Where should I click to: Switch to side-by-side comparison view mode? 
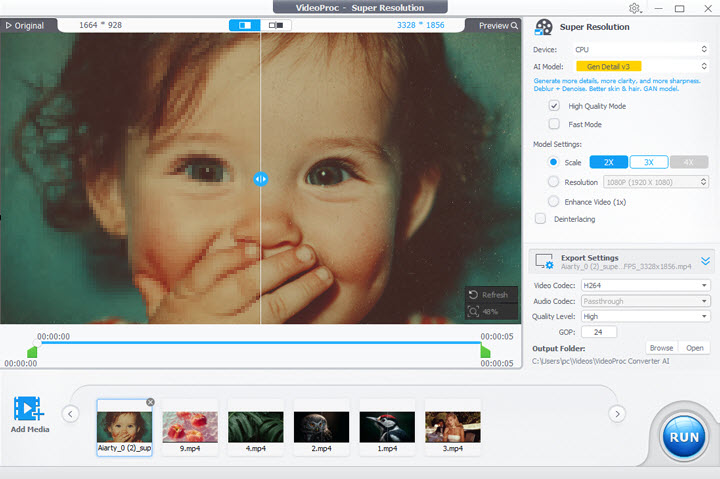point(276,25)
